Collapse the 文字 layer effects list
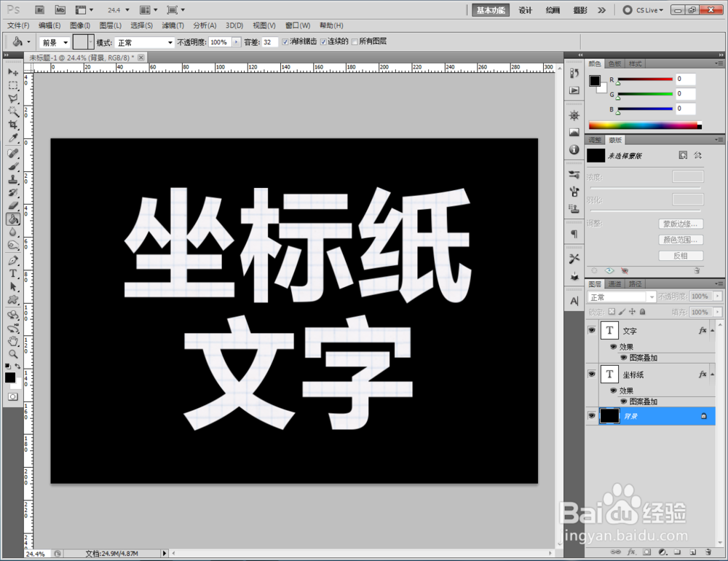 pos(712,331)
